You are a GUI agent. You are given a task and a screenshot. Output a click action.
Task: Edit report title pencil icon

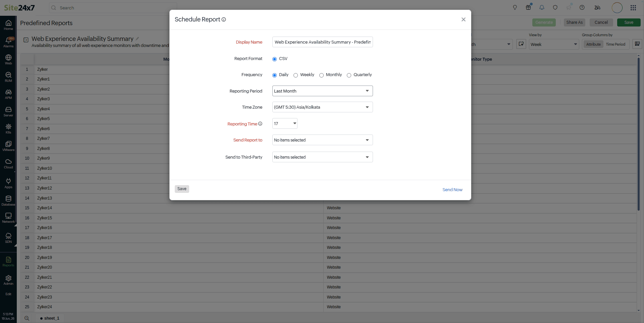tap(137, 39)
